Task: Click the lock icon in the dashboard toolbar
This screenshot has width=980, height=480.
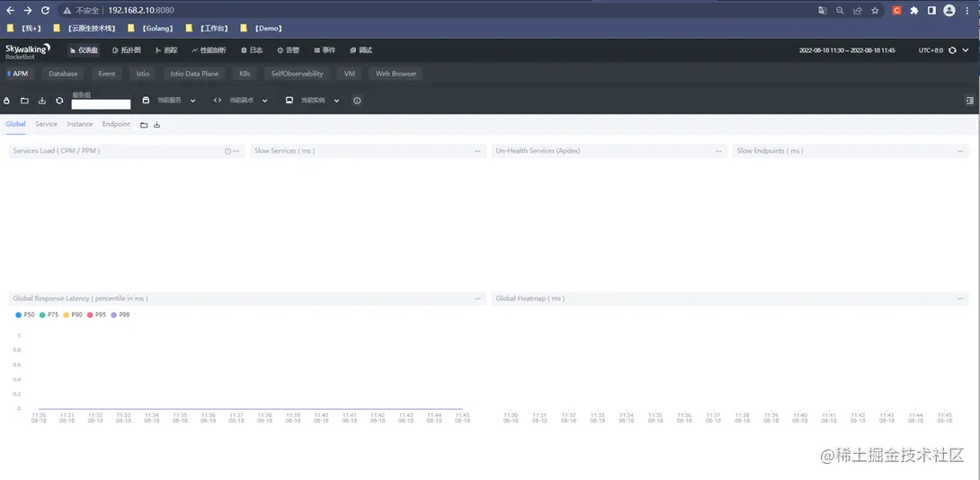Action: 7,101
